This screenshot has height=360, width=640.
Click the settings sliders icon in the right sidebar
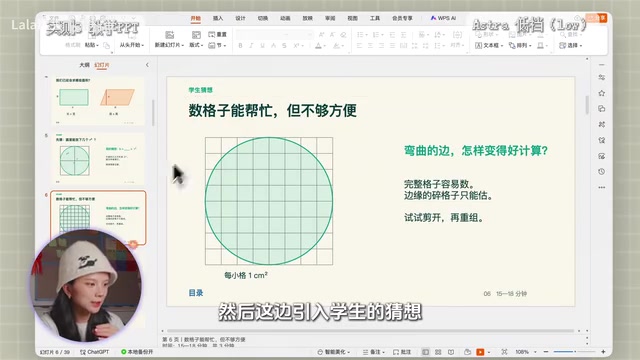click(x=602, y=78)
